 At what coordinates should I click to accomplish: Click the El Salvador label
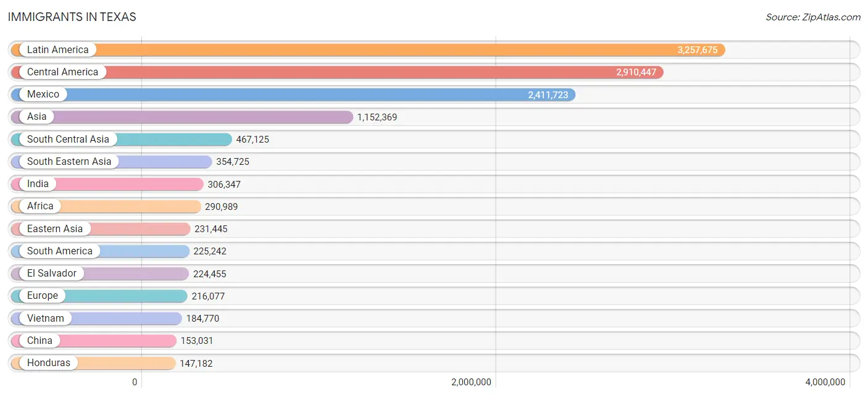pos(52,274)
